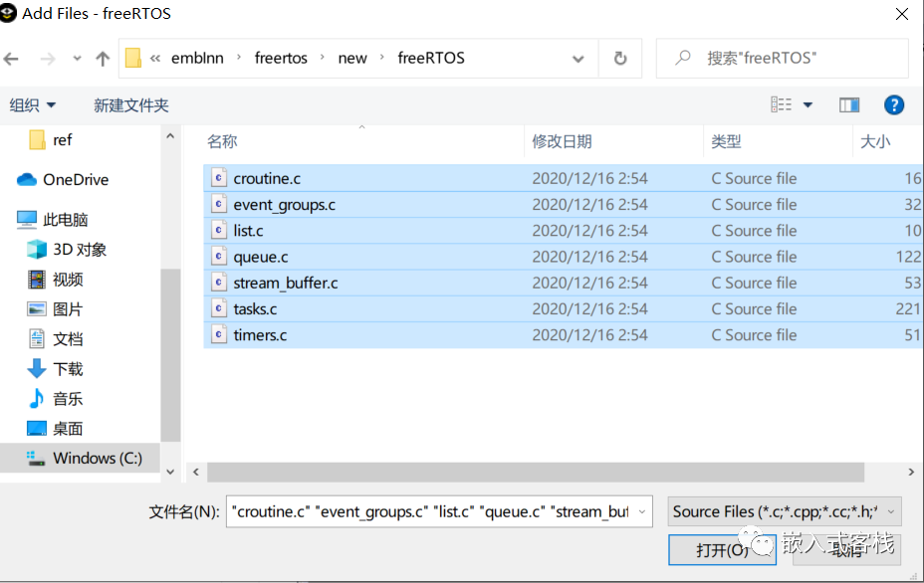Expand the address bar history dropdown
The image size is (924, 583).
578,59
